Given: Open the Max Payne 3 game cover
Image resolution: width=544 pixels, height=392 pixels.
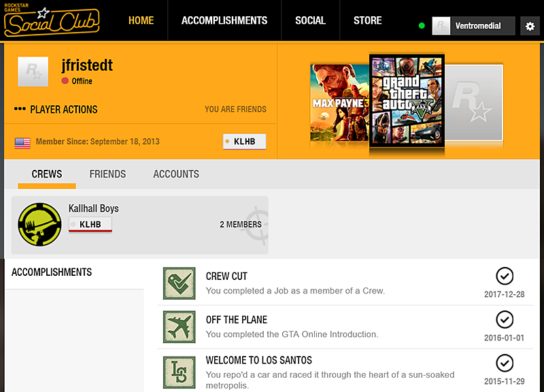Looking at the screenshot, I should tap(339, 103).
